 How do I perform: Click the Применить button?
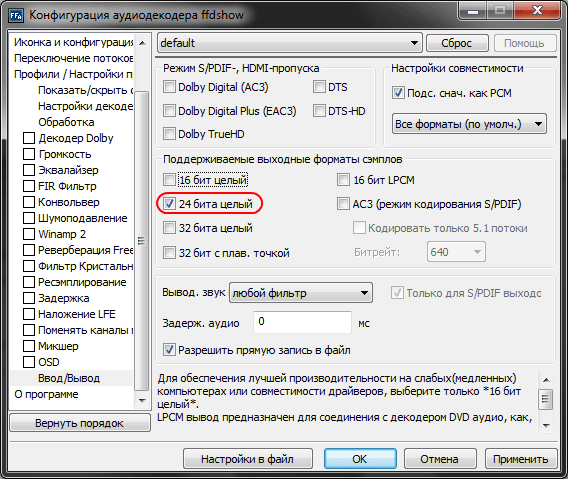(x=521, y=459)
